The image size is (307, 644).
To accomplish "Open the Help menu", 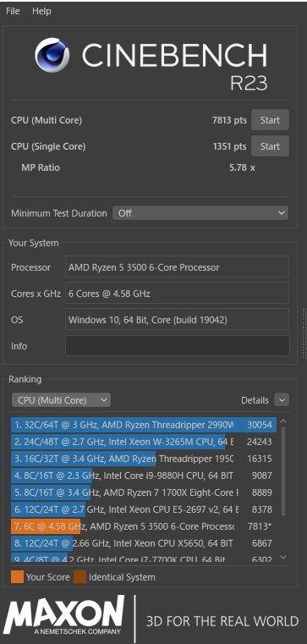I will (41, 11).
